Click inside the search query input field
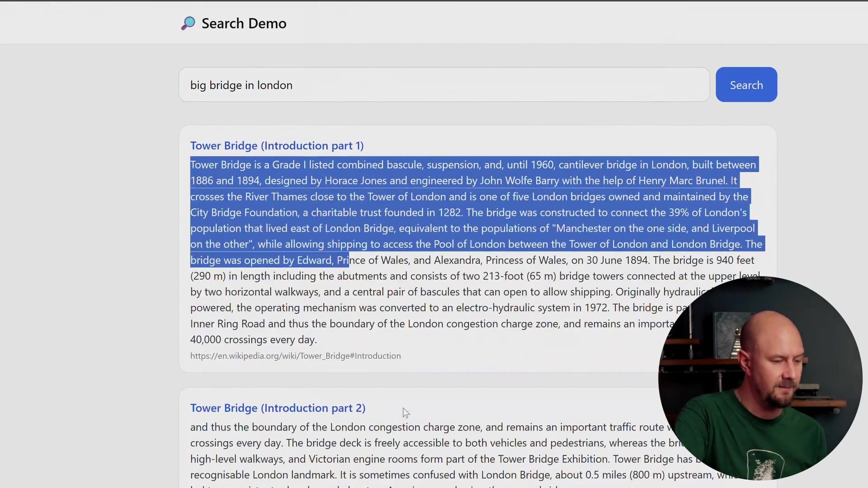Image resolution: width=868 pixels, height=488 pixels. 443,84
